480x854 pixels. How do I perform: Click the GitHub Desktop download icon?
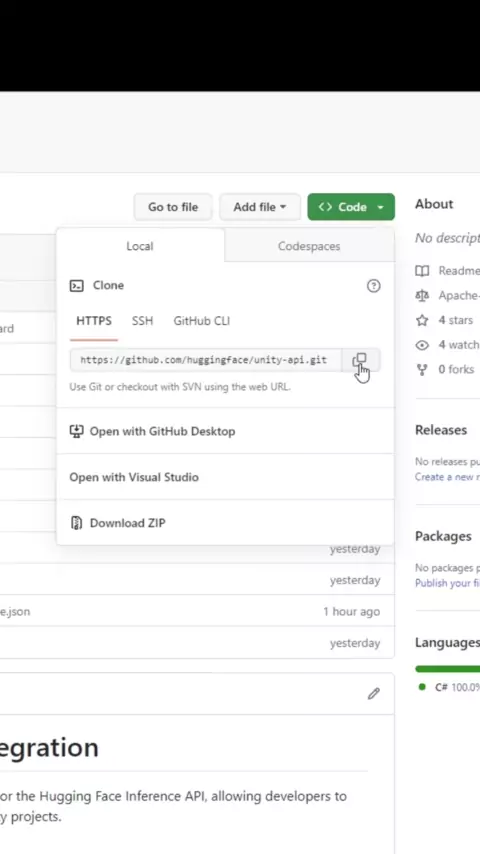pyautogui.click(x=76, y=431)
